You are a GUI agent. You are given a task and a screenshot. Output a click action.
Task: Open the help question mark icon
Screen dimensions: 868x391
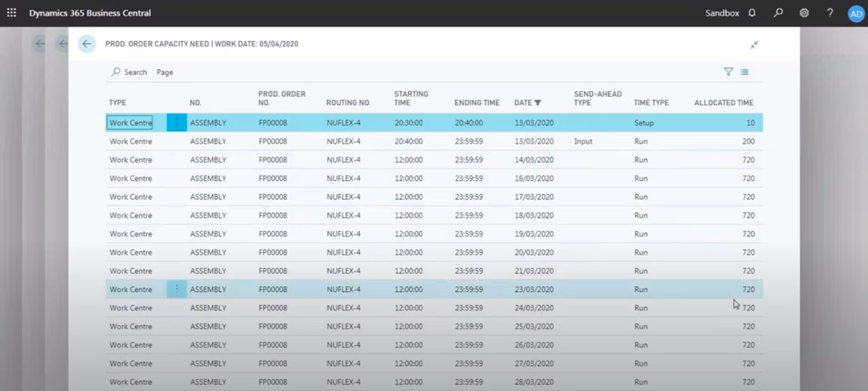click(830, 13)
